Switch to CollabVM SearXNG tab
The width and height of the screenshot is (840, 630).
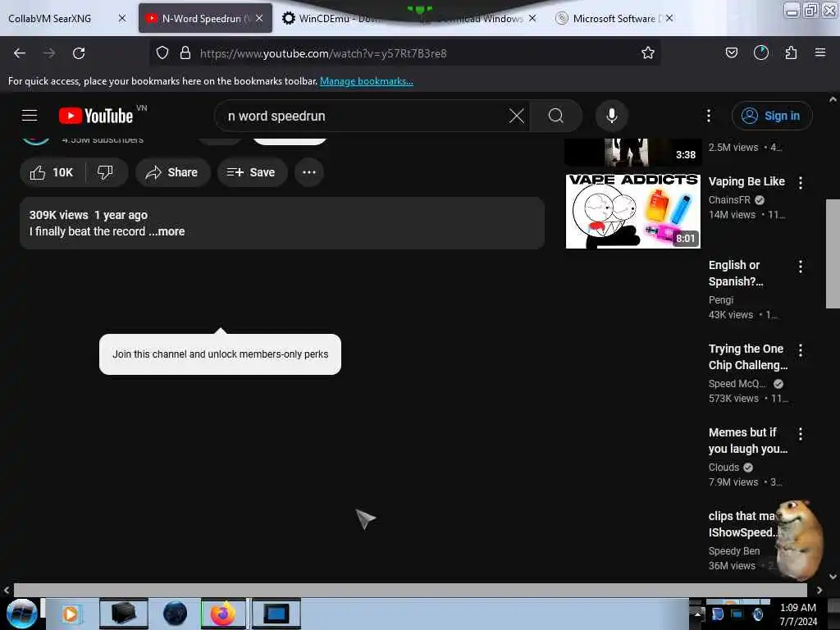pos(50,18)
